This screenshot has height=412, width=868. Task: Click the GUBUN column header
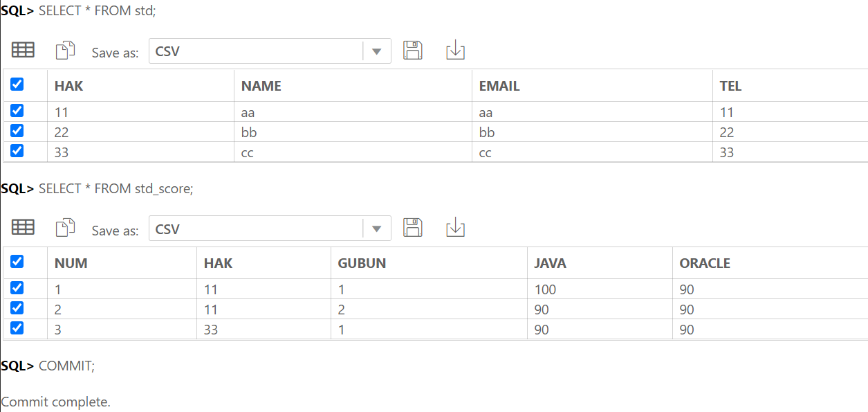362,263
